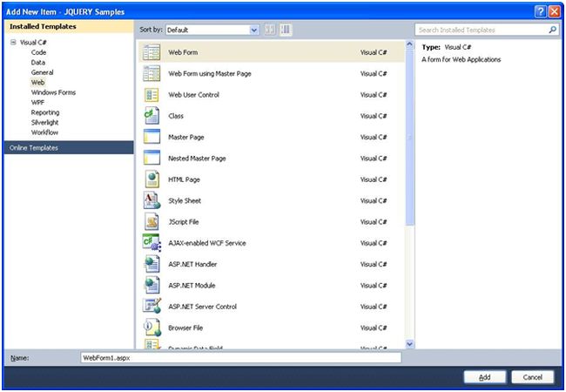Click the dialog Help question mark button

click(x=540, y=12)
